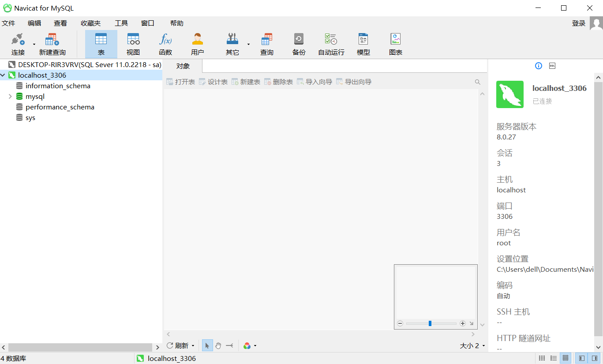The height and width of the screenshot is (364, 603).
Task: Open the 图表 charts section
Action: click(x=396, y=44)
